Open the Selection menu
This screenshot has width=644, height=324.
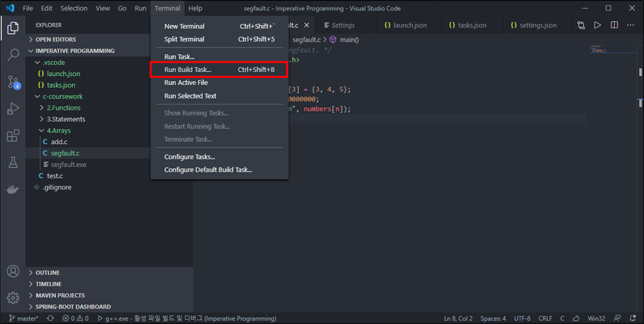[74, 8]
